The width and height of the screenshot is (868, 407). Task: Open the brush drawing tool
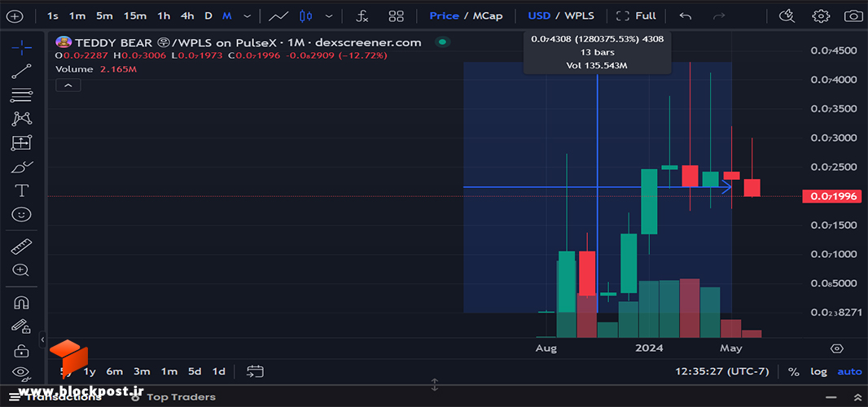coord(21,167)
